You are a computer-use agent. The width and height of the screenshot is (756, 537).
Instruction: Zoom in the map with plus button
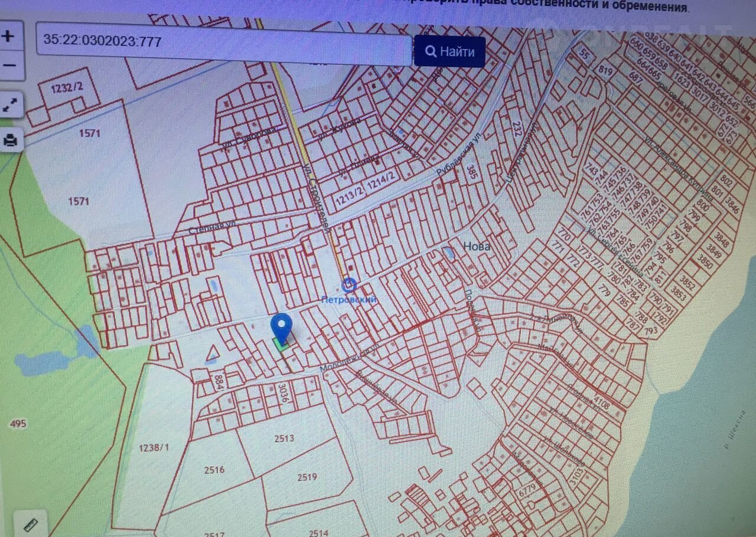click(x=9, y=36)
